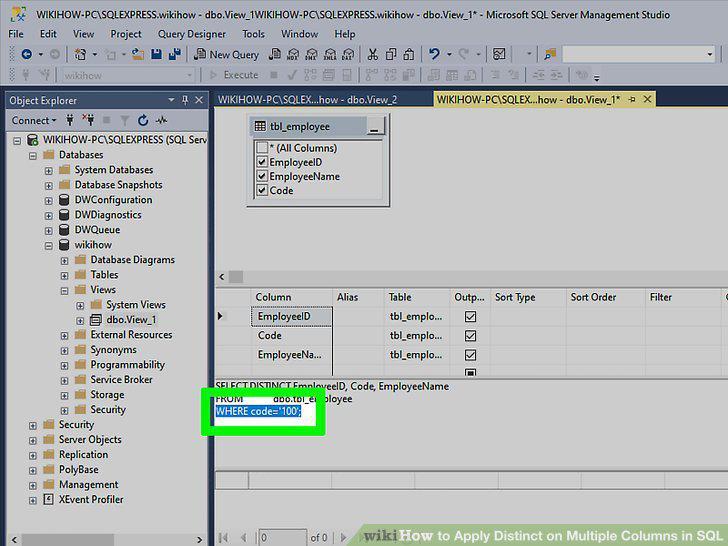Open the Project menu
This screenshot has height=546, width=728.
pyautogui.click(x=126, y=34)
